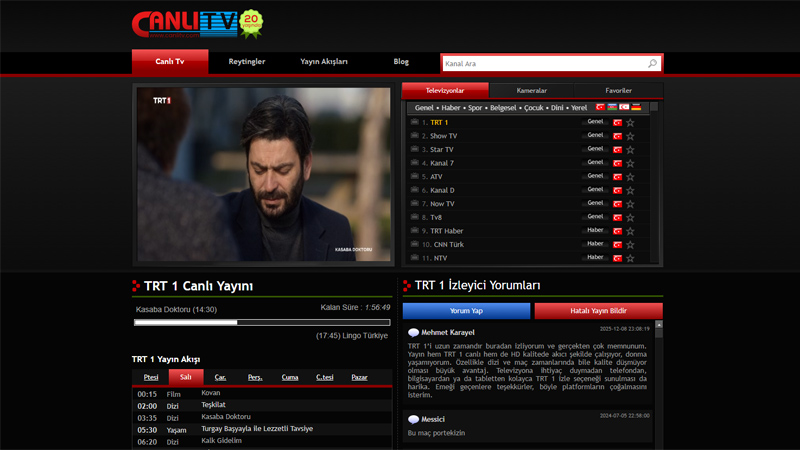Click the Yorum Yap button
This screenshot has height=450, width=800.
(x=466, y=311)
